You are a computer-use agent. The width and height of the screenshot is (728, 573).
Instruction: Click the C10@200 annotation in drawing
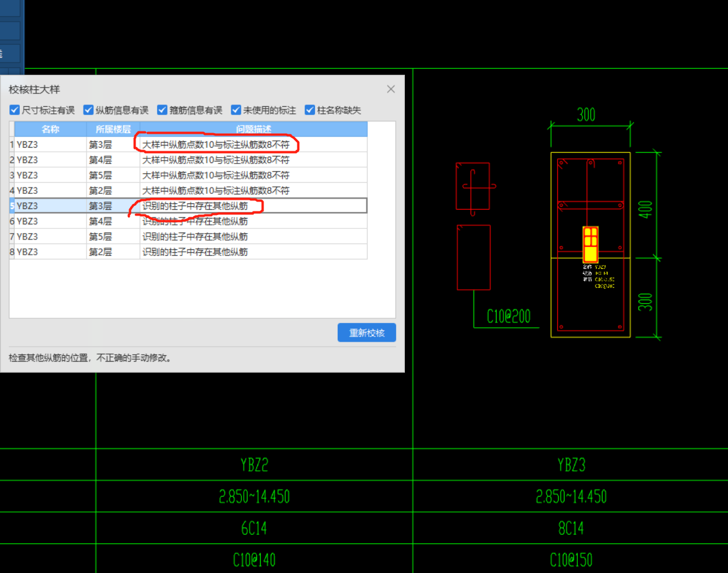(508, 317)
